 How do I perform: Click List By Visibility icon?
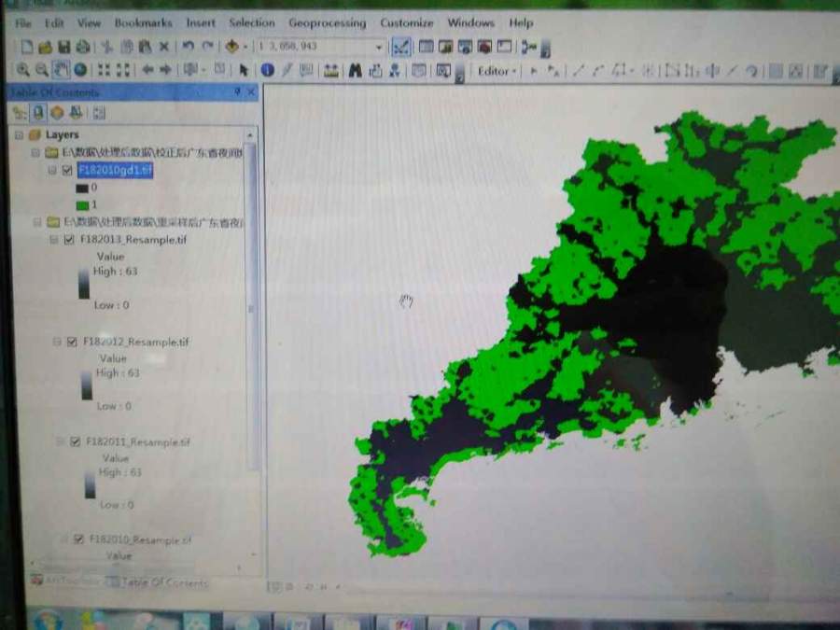(x=57, y=113)
